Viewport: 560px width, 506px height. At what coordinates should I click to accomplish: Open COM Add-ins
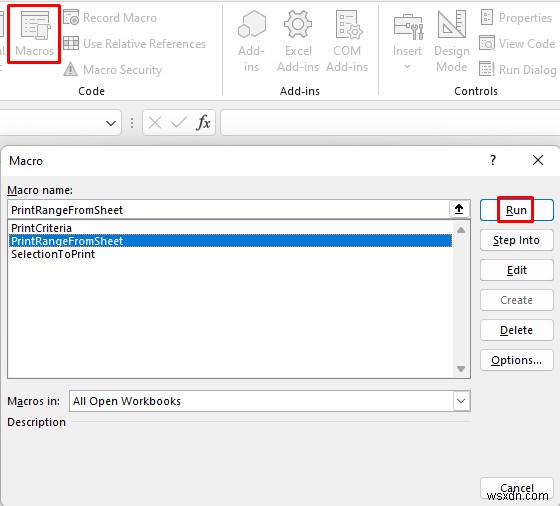(347, 41)
